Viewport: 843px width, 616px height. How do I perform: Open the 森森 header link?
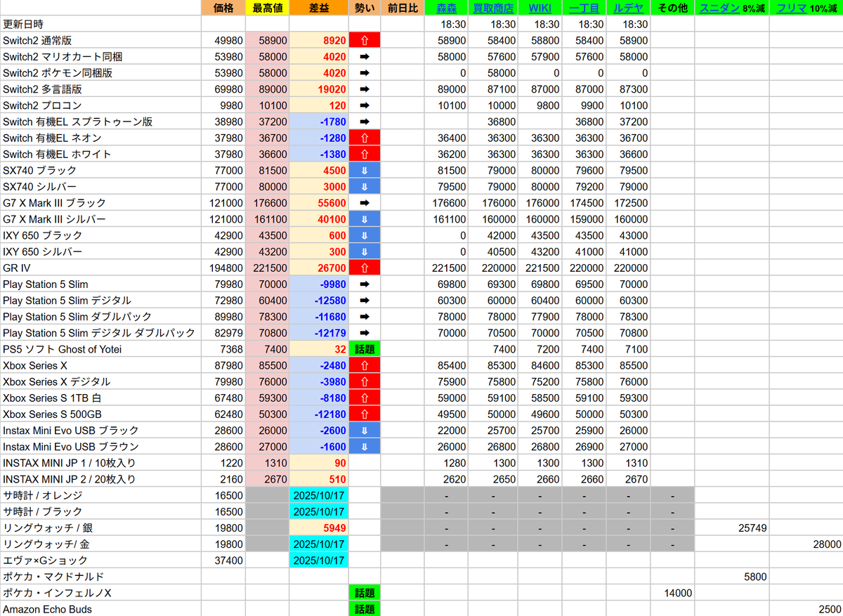447,8
